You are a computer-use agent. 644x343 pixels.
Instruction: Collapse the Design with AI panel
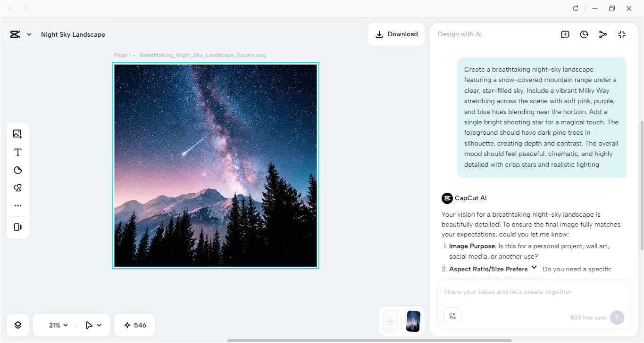621,34
